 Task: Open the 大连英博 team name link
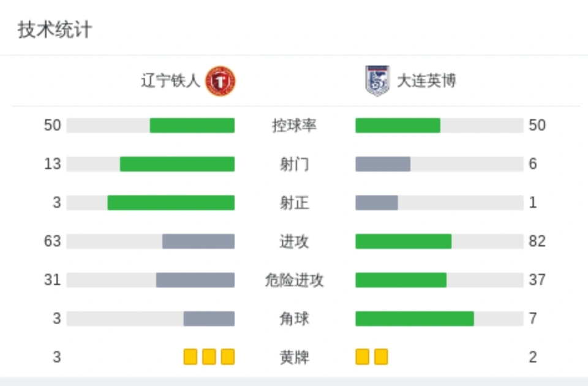click(426, 81)
